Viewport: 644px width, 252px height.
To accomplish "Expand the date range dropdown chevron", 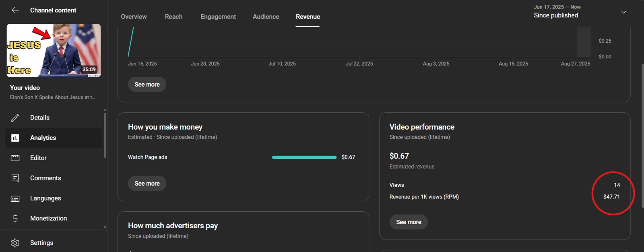I will pos(623,12).
